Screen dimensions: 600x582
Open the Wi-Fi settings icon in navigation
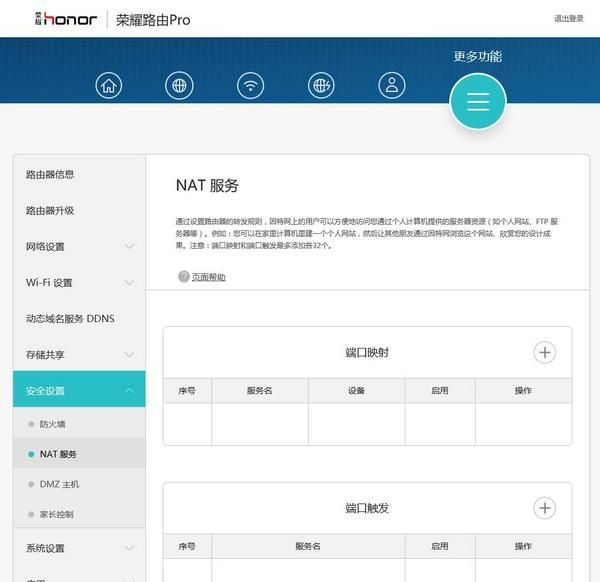tap(250, 85)
